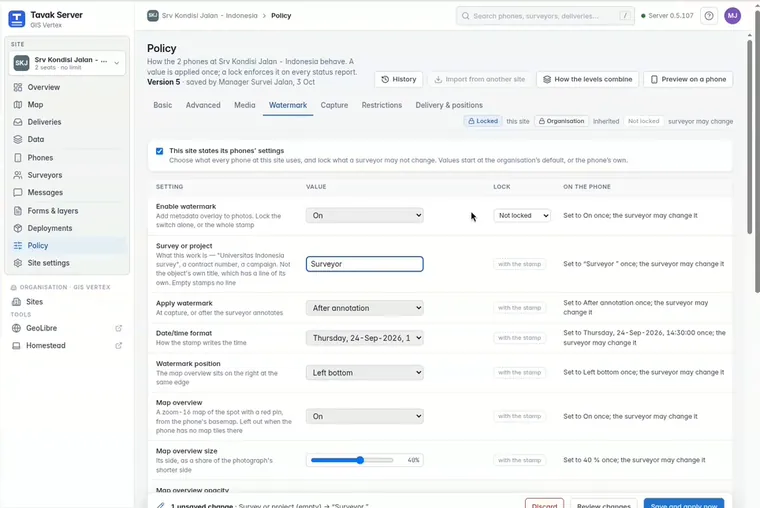Open the Enable watermark 'Not locked' lock dropdown

pyautogui.click(x=522, y=216)
